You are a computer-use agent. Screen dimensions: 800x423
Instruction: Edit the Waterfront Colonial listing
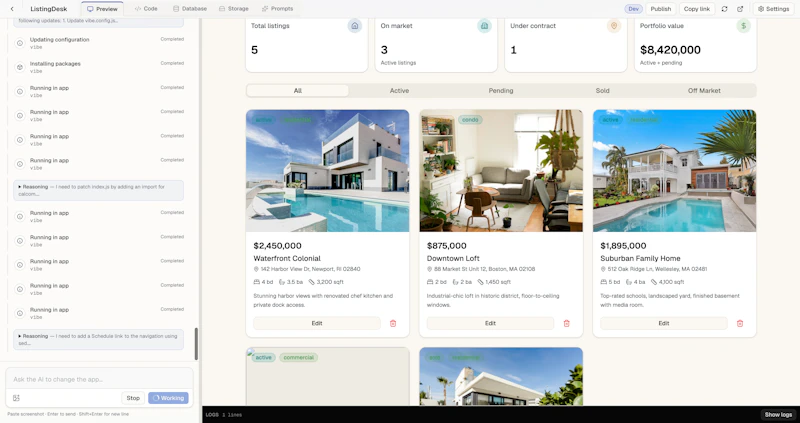coord(317,323)
